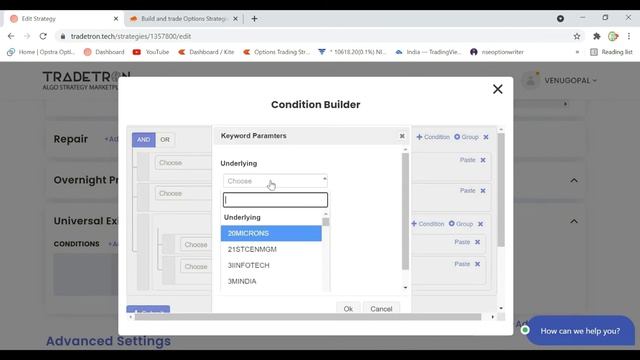Switch to Build and trade Options tab
The width and height of the screenshot is (640, 360).
tap(184, 19)
